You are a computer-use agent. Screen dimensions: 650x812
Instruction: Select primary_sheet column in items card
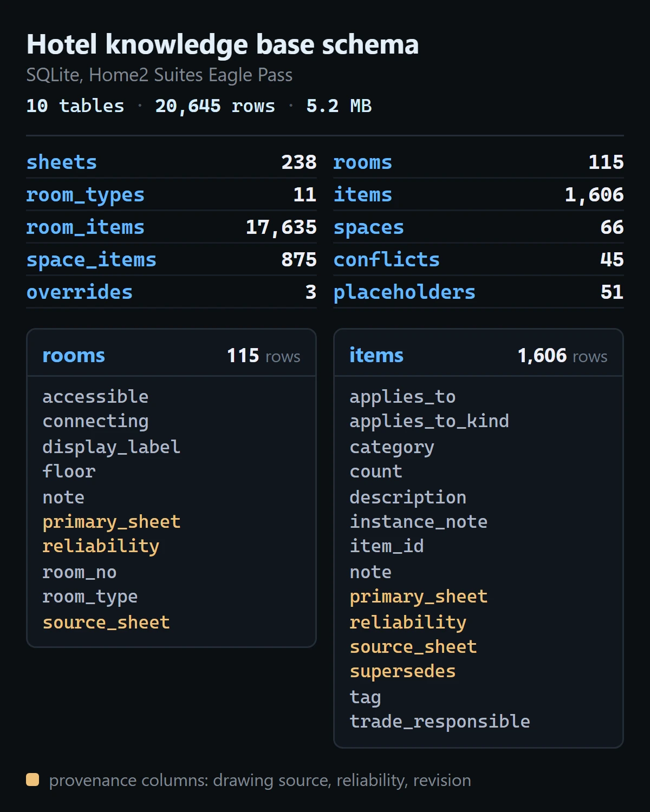pos(419,597)
